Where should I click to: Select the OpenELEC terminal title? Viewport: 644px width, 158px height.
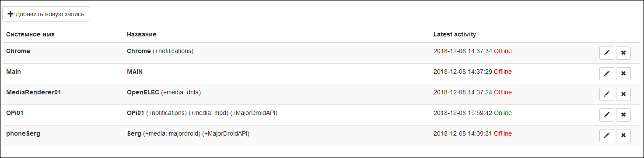(143, 92)
